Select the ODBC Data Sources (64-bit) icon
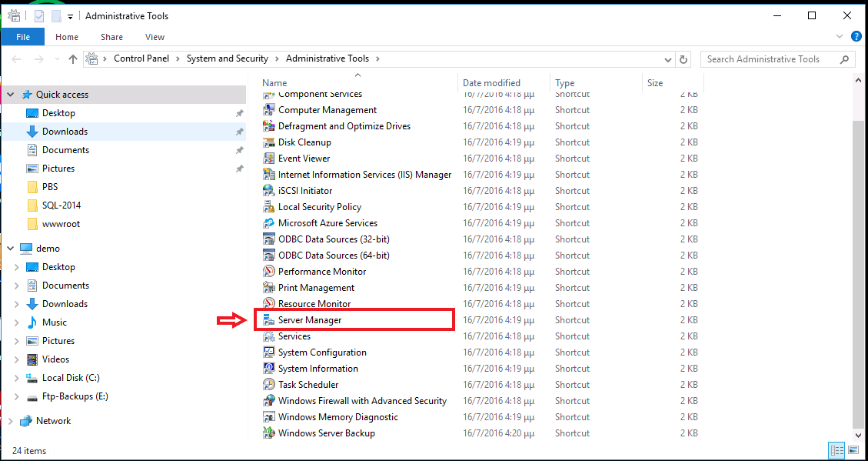The width and height of the screenshot is (868, 461). pos(269,255)
